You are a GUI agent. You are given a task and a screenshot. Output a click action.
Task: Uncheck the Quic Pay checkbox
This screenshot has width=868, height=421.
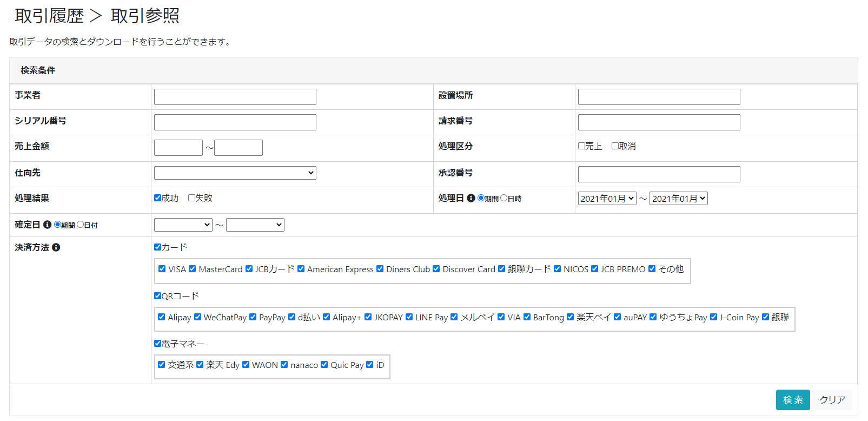324,365
